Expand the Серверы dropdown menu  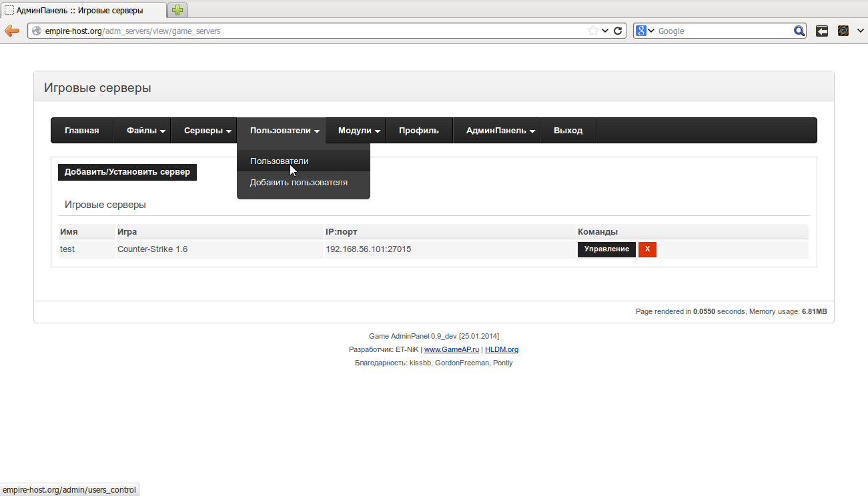[208, 131]
